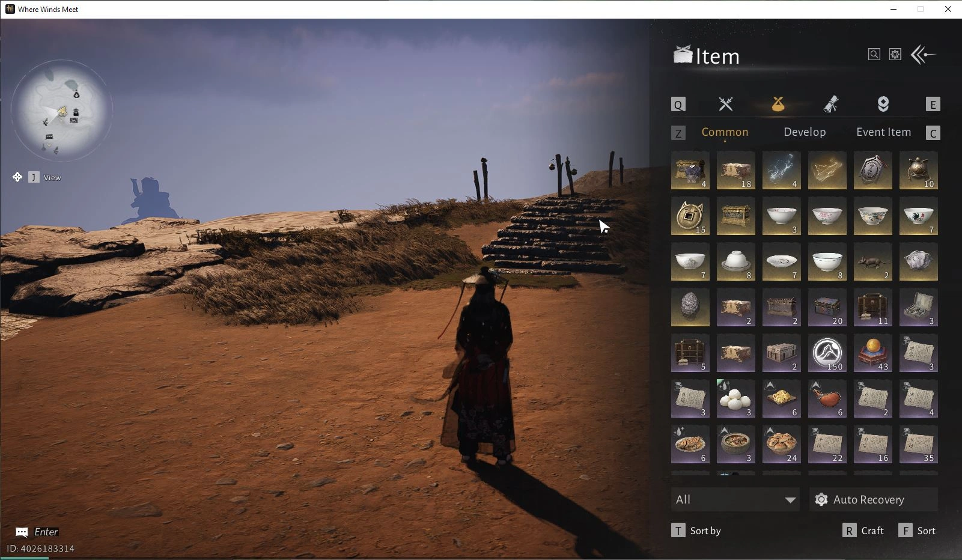Select the pouch item category icon
962x560 pixels.
pyautogui.click(x=778, y=105)
